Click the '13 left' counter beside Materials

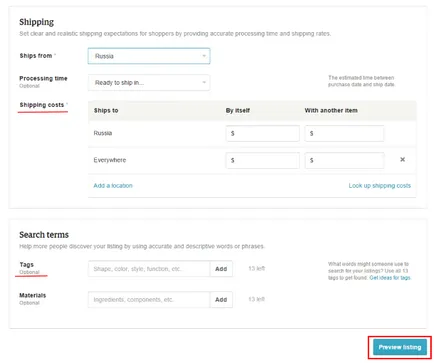256,299
